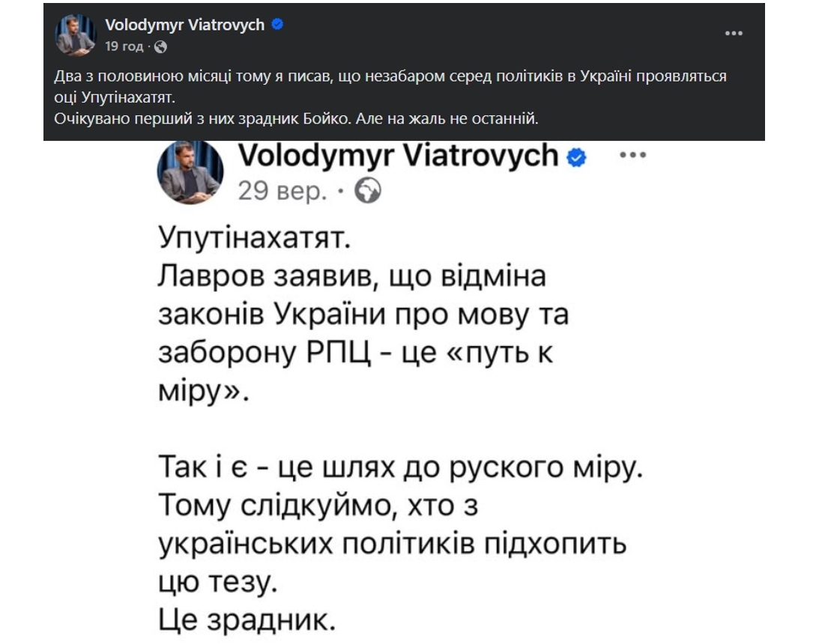This screenshot has width=813, height=644.
Task: Click the name "Volodymyr Viatrovych" in the top header
Action: [x=186, y=23]
